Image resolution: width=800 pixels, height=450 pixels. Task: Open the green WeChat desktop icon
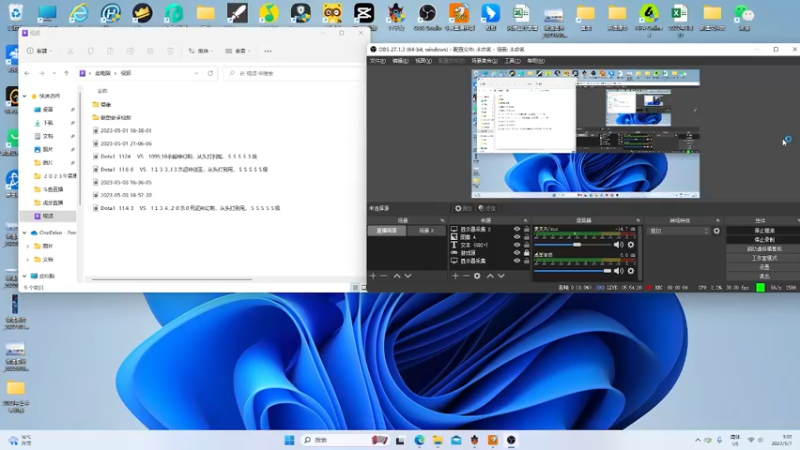[744, 15]
